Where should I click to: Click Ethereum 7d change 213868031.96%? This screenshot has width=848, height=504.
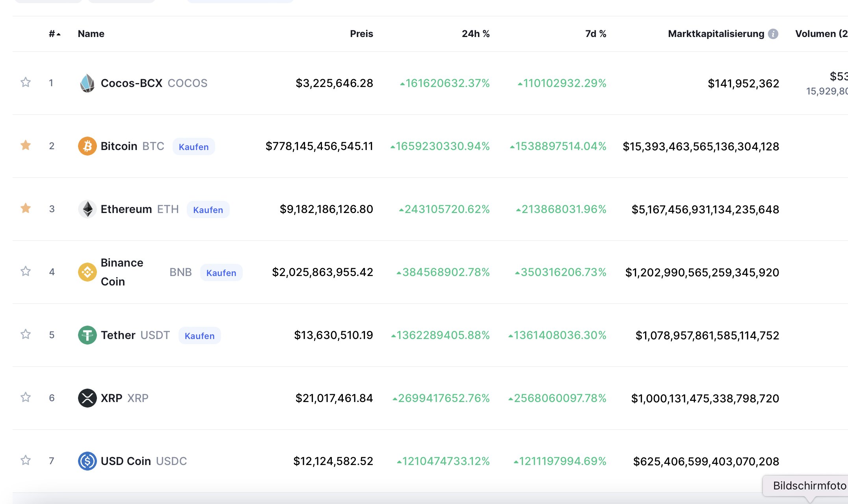click(561, 209)
